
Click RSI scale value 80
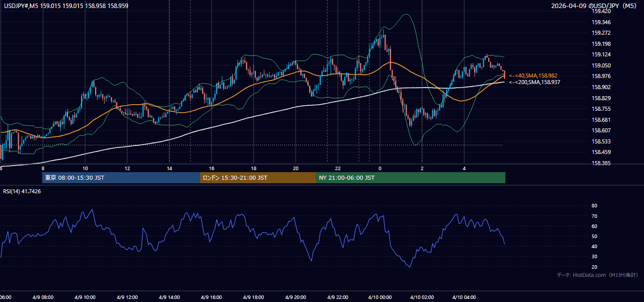(x=594, y=206)
